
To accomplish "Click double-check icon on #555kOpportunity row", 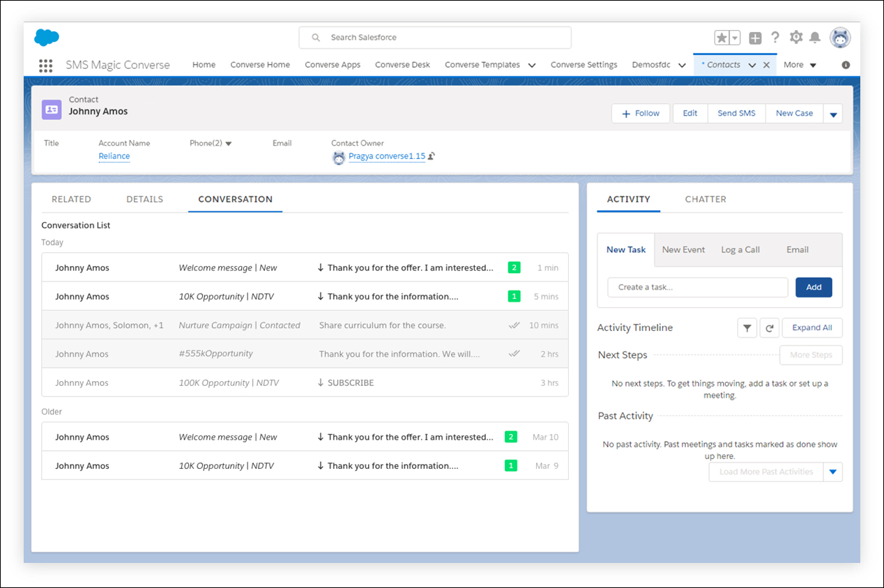I will tap(515, 353).
